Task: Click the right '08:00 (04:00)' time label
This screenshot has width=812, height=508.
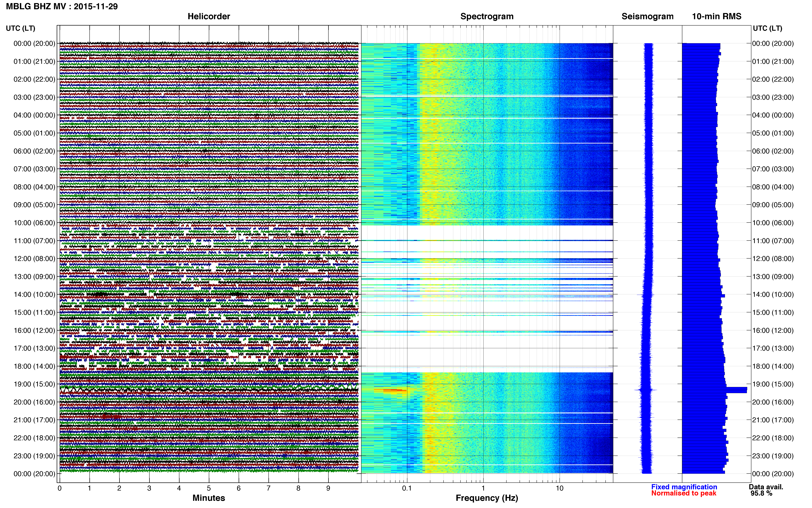Action: coord(773,187)
